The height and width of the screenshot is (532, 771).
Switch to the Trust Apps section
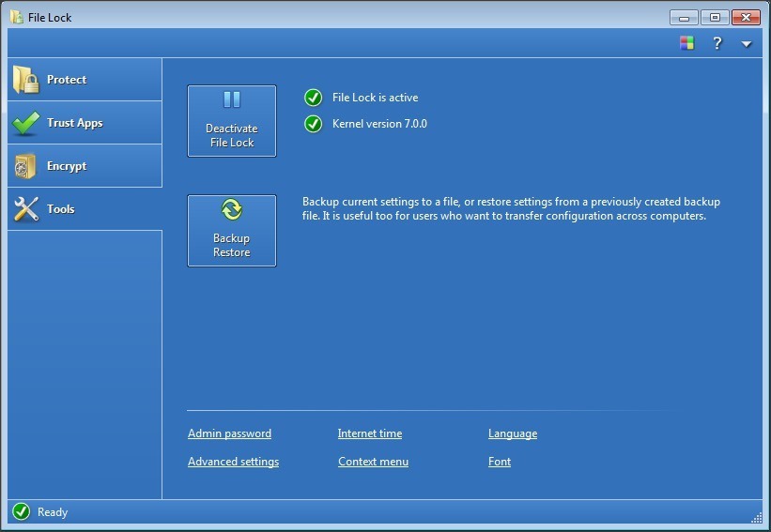[85, 123]
